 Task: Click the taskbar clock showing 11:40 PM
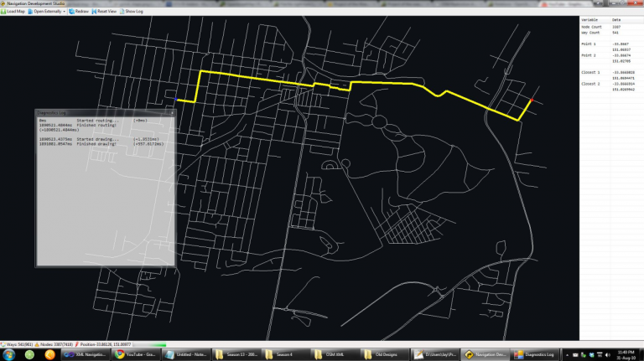click(626, 355)
